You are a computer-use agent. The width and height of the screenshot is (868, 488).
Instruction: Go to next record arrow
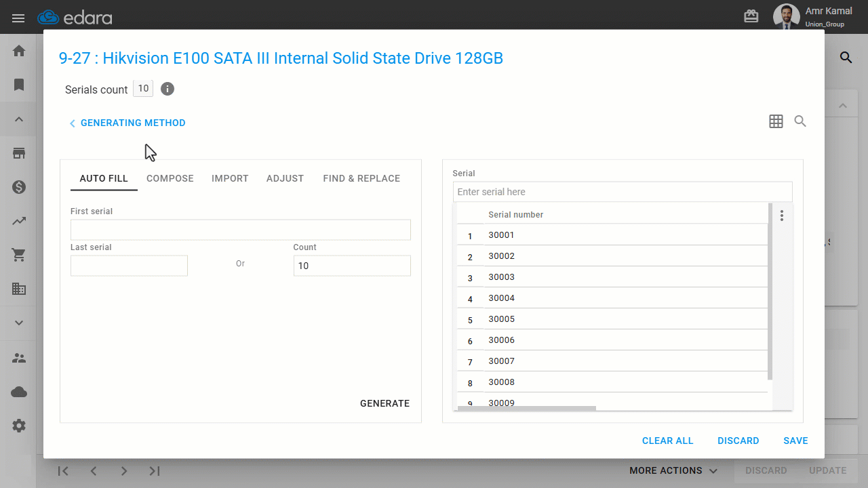coord(124,471)
